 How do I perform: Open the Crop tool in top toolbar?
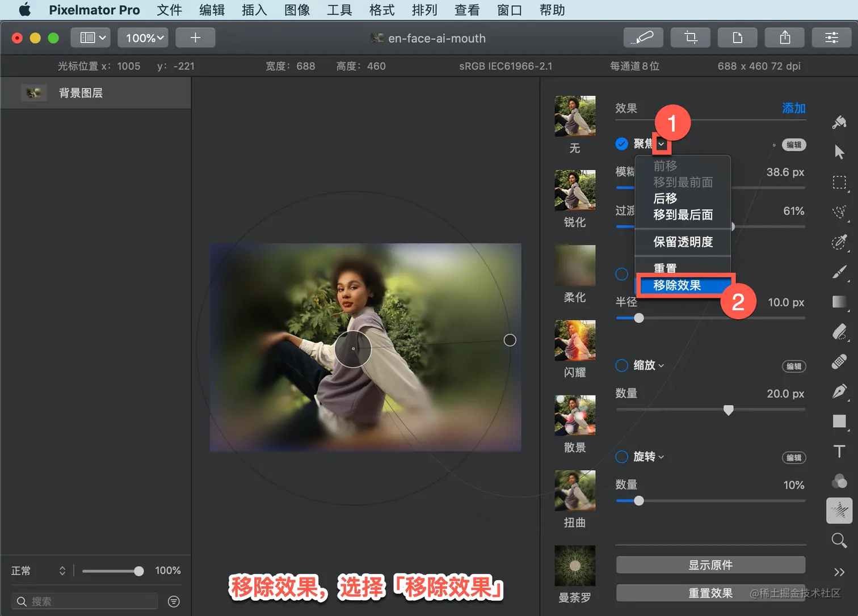click(690, 38)
